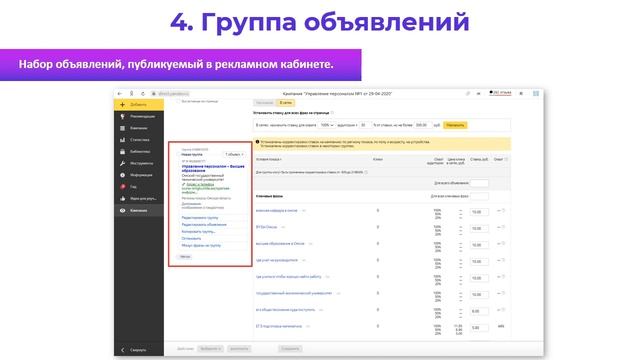This screenshot has height=360, width=640.
Task: Open the Statistics bar-chart icon in sidebar
Action: tap(122, 140)
